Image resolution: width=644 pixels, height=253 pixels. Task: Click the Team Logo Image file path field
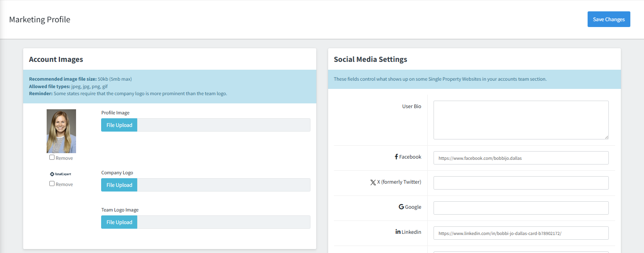pyautogui.click(x=224, y=222)
